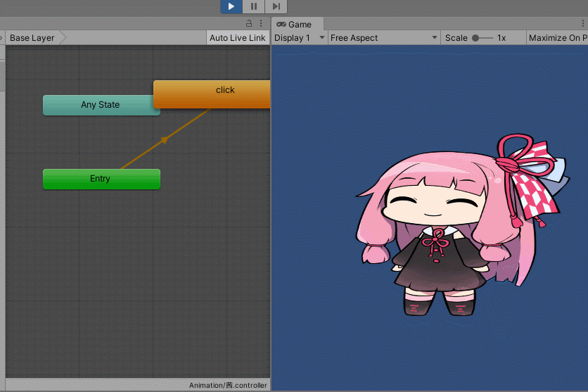Click the Scale slider handle

pyautogui.click(x=475, y=38)
